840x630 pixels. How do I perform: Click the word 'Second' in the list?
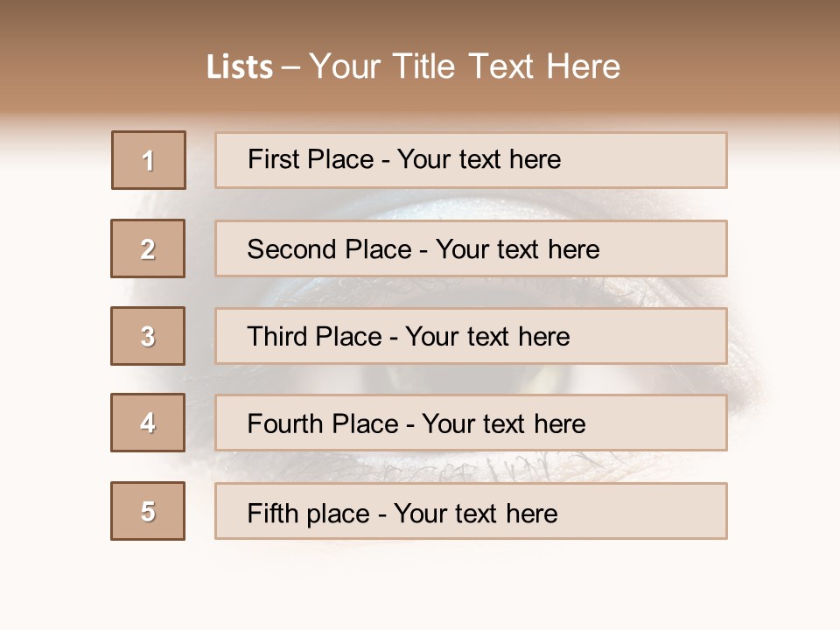tap(292, 249)
